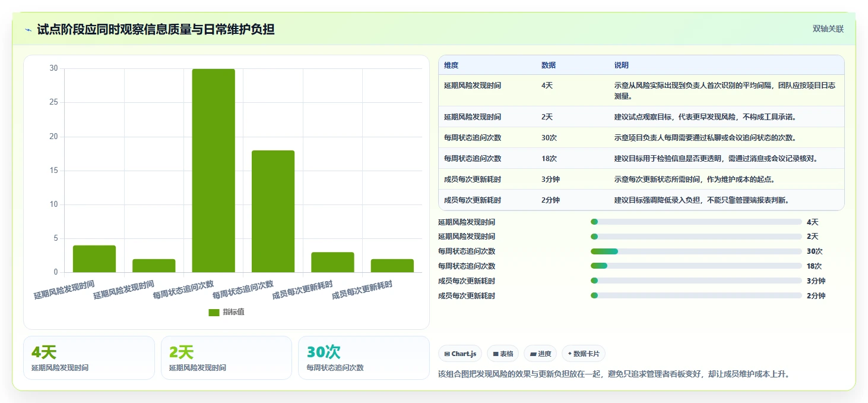Click the 双轴关联 tag in the header
The width and height of the screenshot is (868, 403).
coord(828,29)
